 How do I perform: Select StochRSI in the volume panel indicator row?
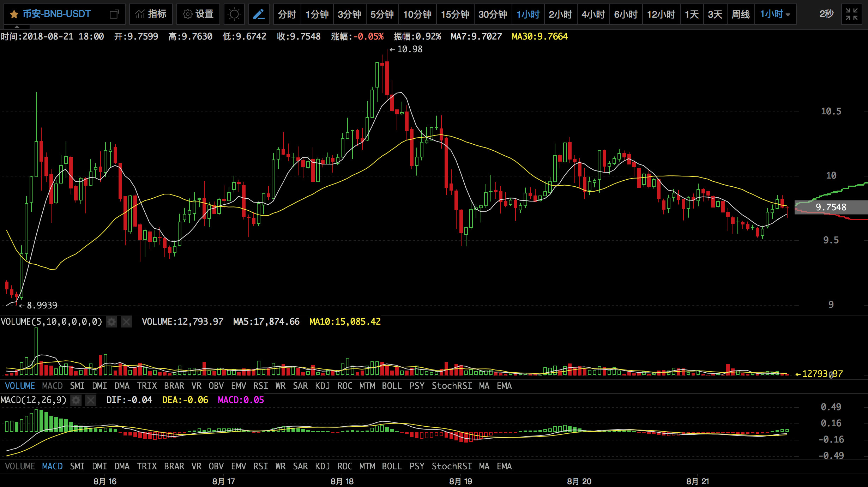(452, 386)
